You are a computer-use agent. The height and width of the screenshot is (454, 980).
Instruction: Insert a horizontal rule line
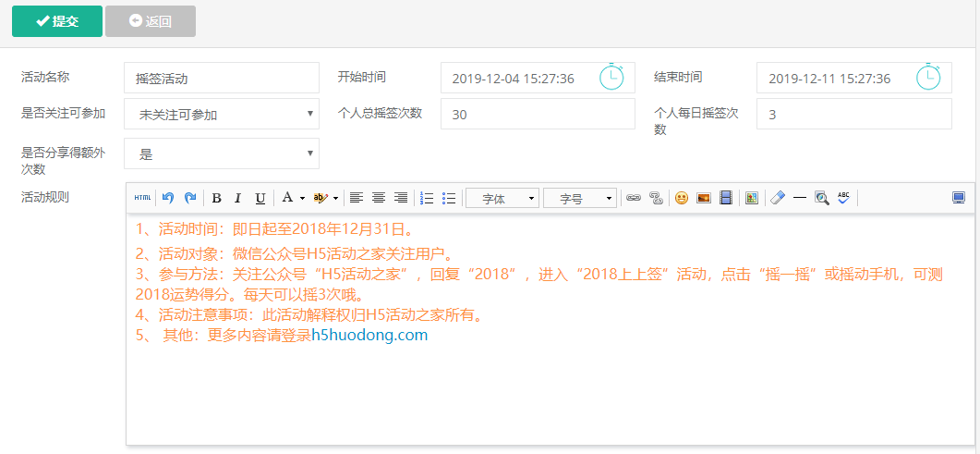tap(799, 198)
